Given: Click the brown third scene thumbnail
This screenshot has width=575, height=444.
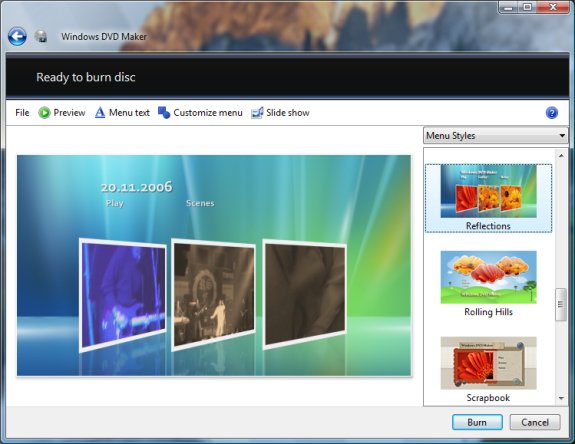Looking at the screenshot, I should point(305,294).
